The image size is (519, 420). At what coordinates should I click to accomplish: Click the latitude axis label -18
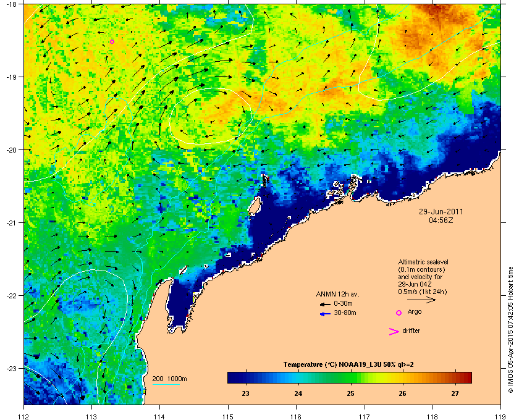point(11,4)
